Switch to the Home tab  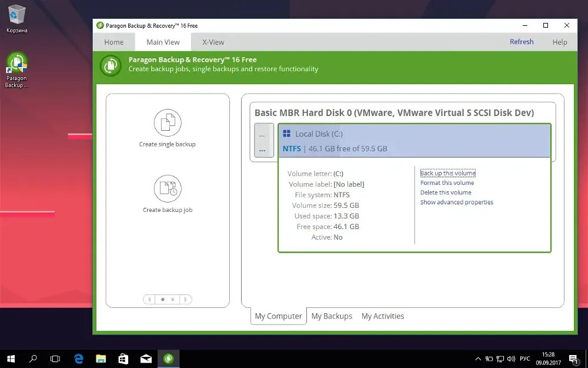coord(114,42)
